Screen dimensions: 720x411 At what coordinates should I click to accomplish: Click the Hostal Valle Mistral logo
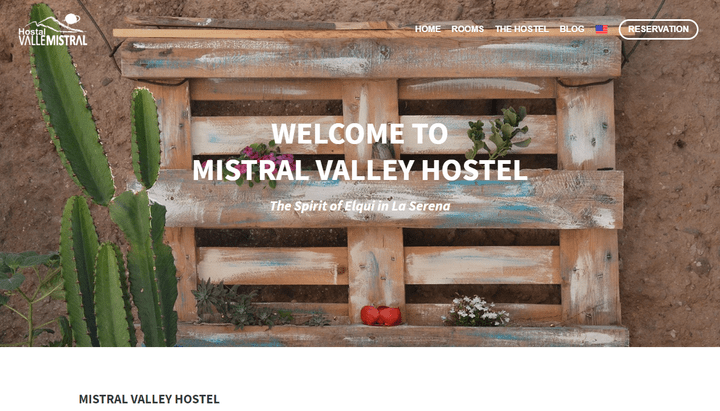point(52,30)
